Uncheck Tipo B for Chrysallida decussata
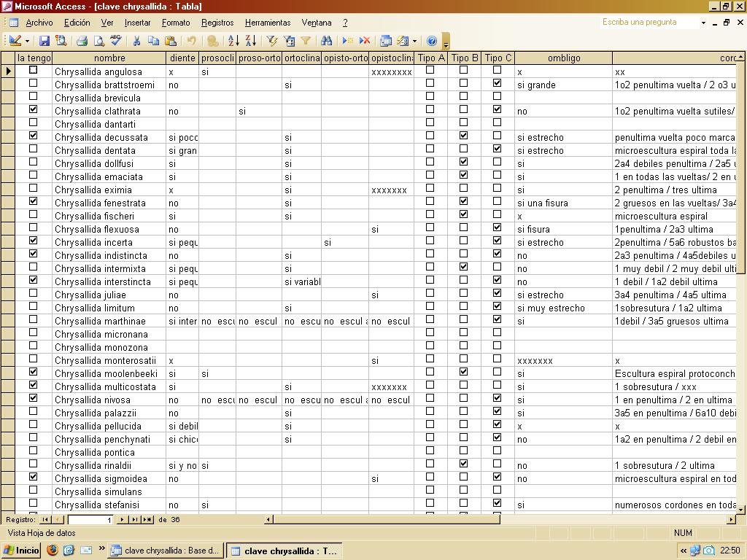The height and width of the screenshot is (560, 747). click(463, 135)
